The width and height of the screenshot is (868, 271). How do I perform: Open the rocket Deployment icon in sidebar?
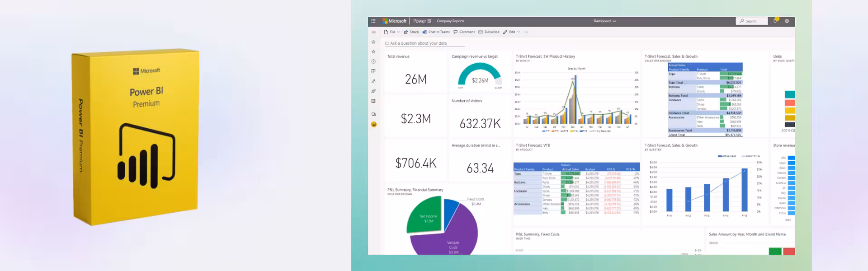(x=373, y=91)
